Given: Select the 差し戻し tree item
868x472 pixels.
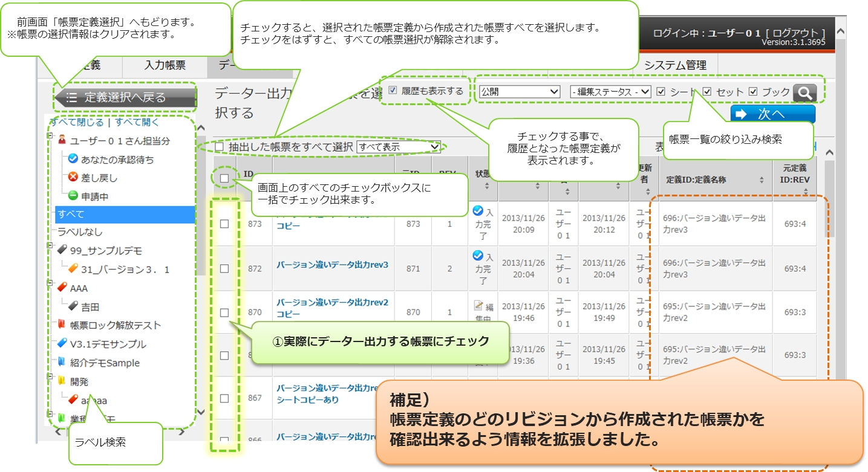Looking at the screenshot, I should [x=99, y=178].
